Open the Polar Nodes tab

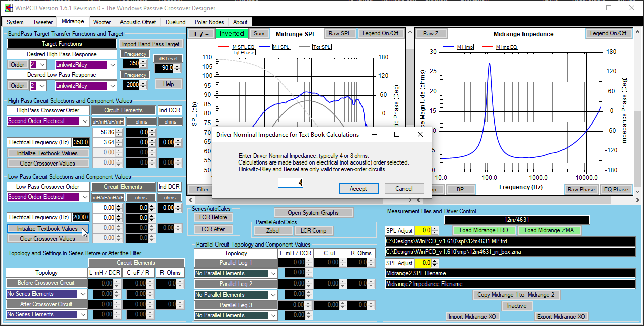pos(209,22)
